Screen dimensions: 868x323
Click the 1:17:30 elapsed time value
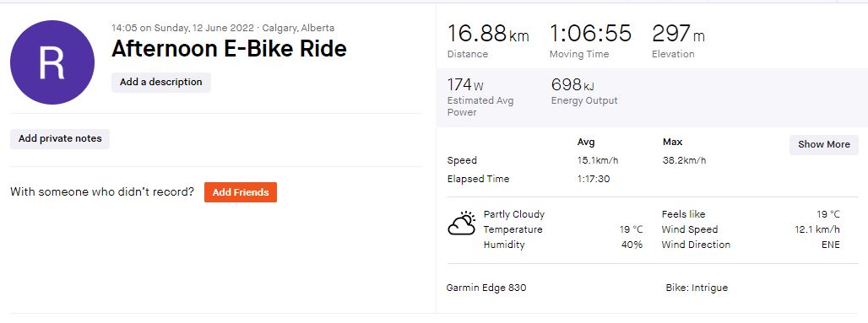coord(594,179)
